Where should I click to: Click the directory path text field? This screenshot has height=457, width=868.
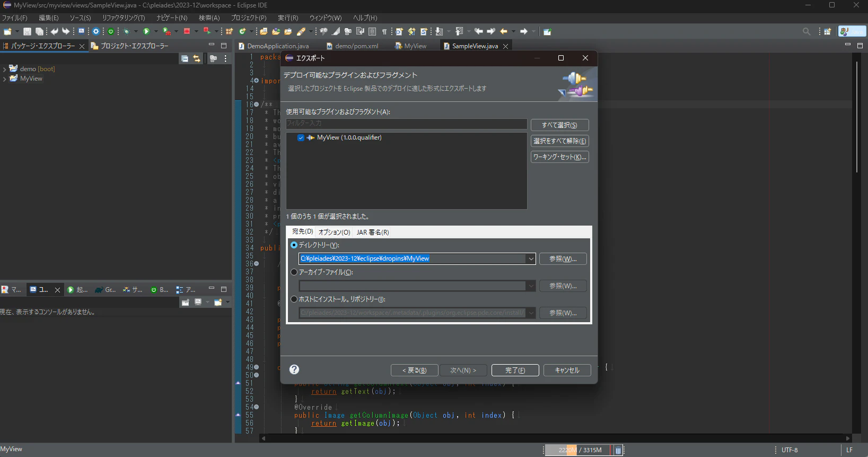pyautogui.click(x=413, y=259)
